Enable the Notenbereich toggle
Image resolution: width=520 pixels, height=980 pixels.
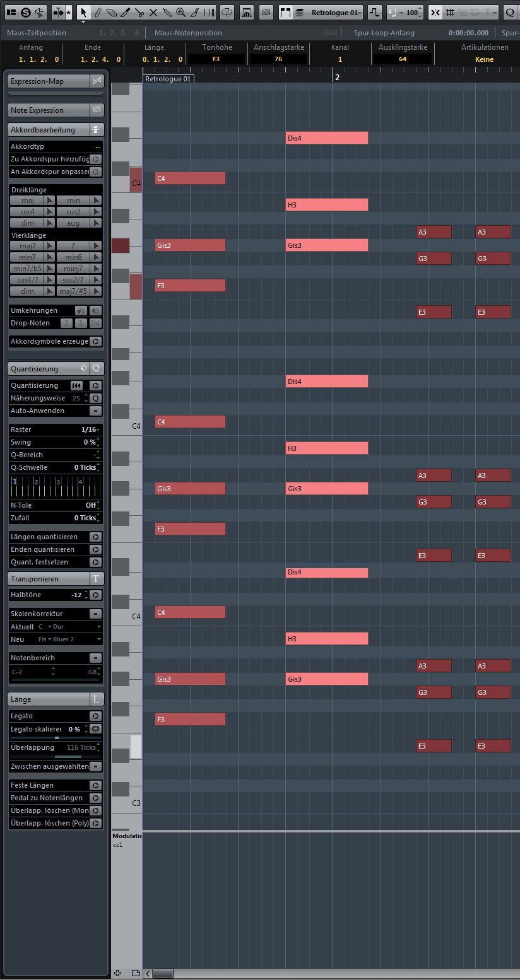[95, 658]
